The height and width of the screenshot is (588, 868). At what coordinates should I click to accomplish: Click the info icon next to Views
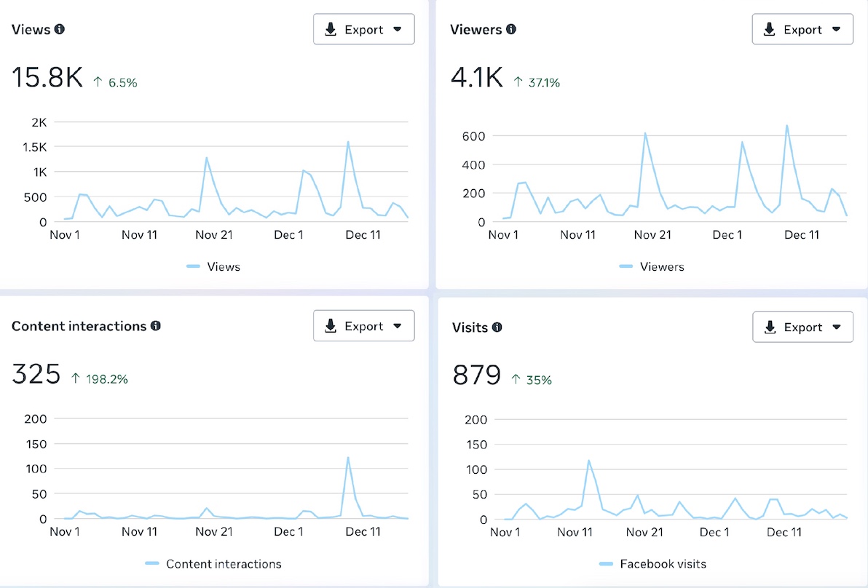point(60,30)
